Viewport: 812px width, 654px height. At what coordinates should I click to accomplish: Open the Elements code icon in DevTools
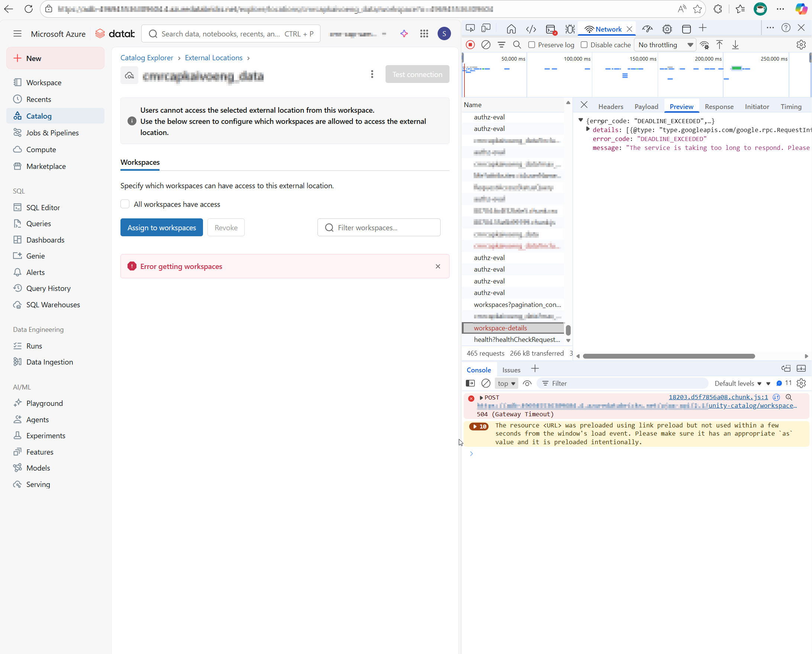point(531,29)
